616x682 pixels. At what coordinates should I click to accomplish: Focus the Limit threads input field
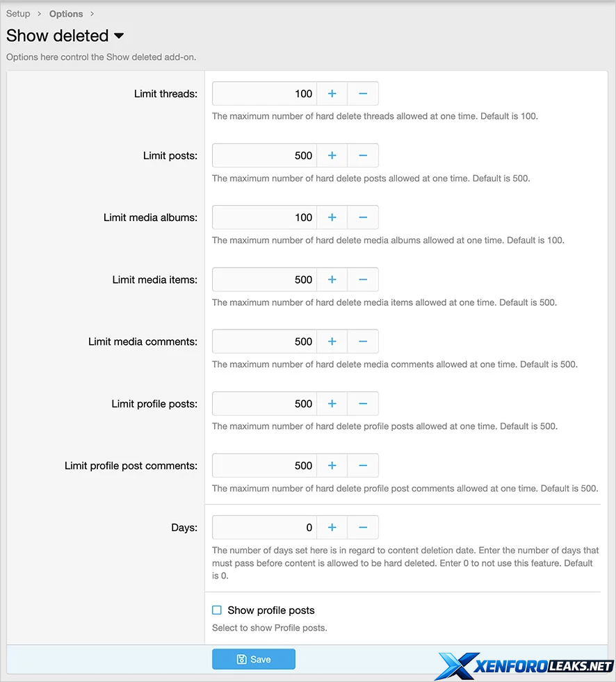point(264,94)
